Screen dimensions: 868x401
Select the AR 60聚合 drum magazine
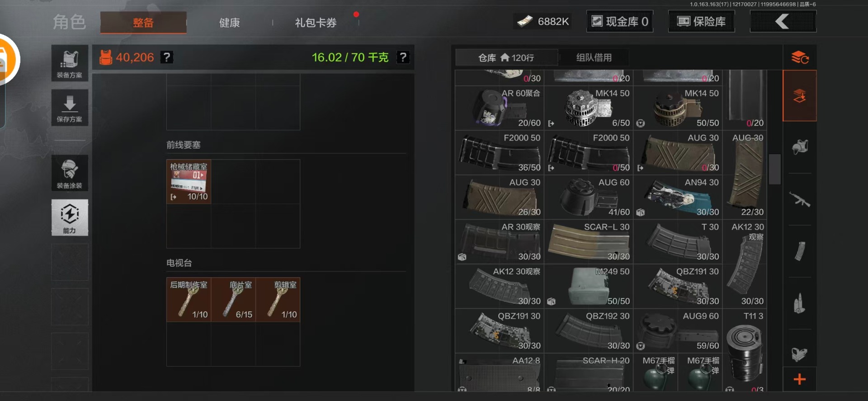[500, 108]
